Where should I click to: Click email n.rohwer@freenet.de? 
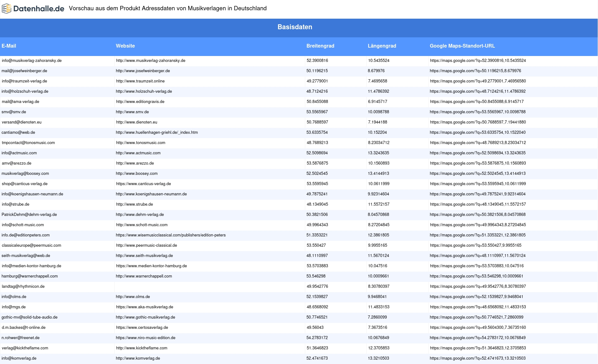click(x=21, y=338)
